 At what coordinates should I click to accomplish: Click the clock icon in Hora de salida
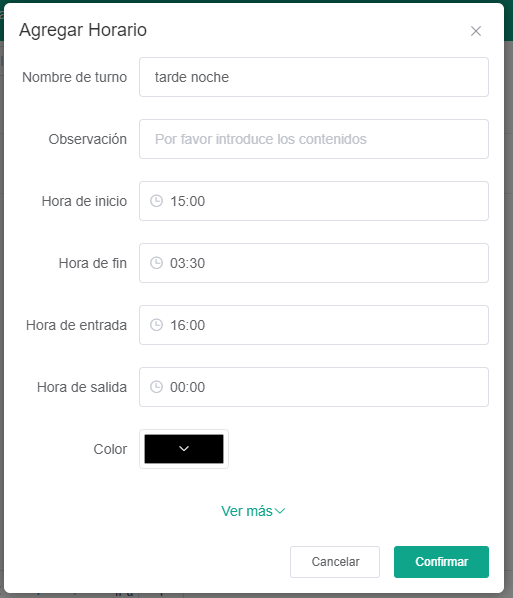(x=156, y=387)
